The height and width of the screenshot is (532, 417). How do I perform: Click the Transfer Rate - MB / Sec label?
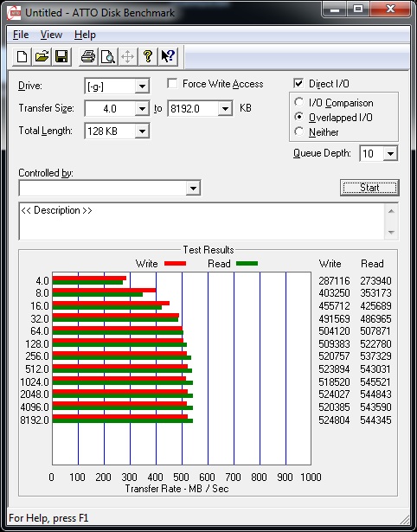coord(177,489)
